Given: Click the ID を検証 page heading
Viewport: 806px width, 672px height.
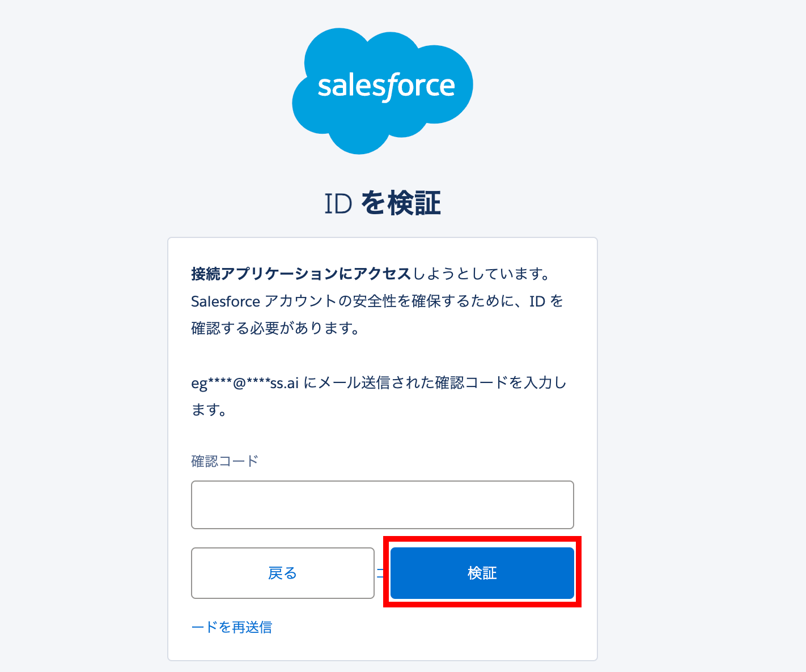Looking at the screenshot, I should 383,203.
